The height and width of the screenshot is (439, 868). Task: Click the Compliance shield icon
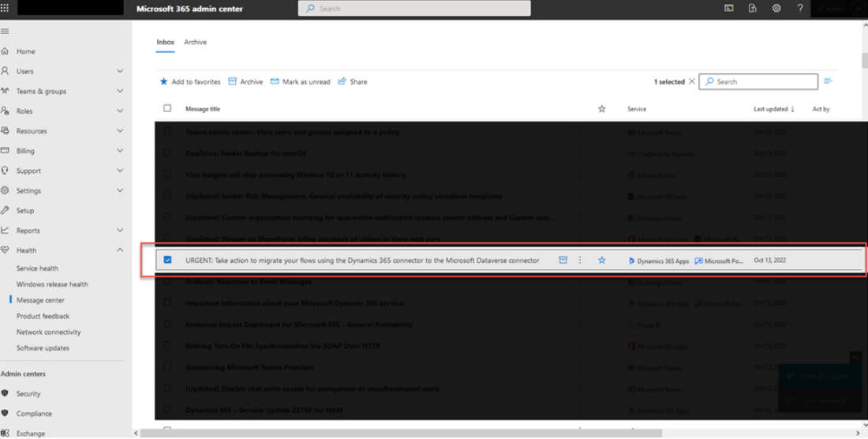(5, 414)
